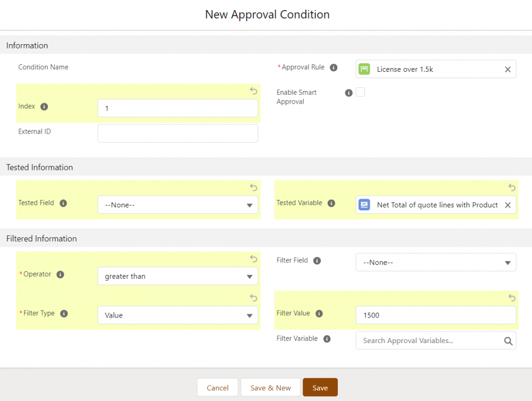Image resolution: width=532 pixels, height=401 pixels.
Task: Save the approval condition
Action: [x=320, y=387]
